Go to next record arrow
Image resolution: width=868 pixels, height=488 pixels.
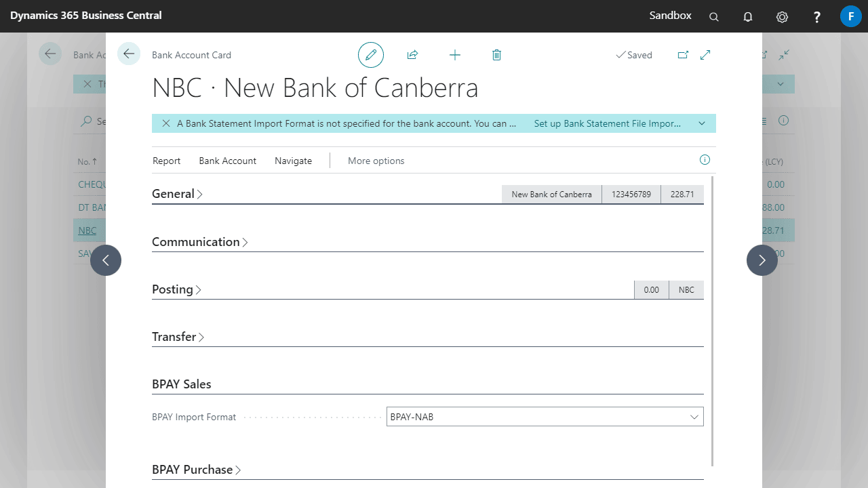click(x=762, y=260)
